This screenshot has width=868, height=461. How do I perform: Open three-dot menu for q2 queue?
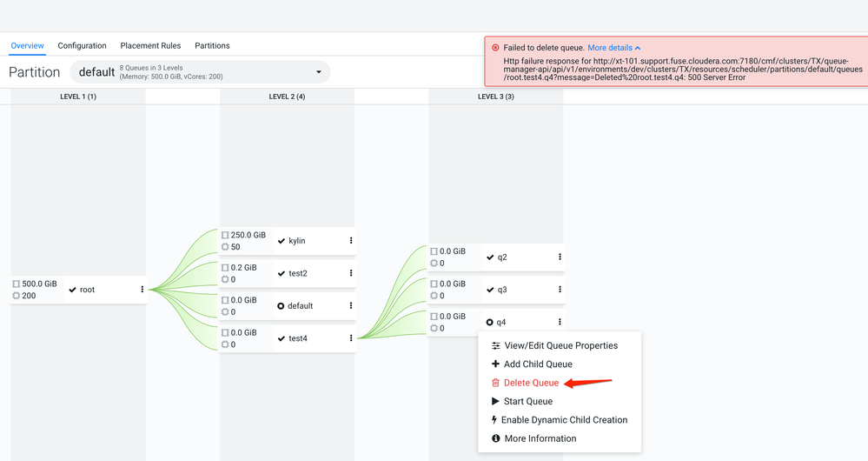pos(560,257)
